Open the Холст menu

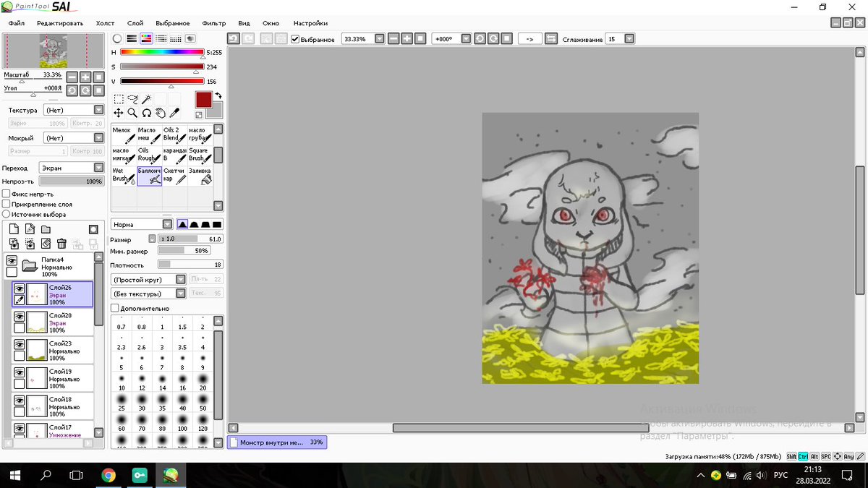pyautogui.click(x=105, y=23)
